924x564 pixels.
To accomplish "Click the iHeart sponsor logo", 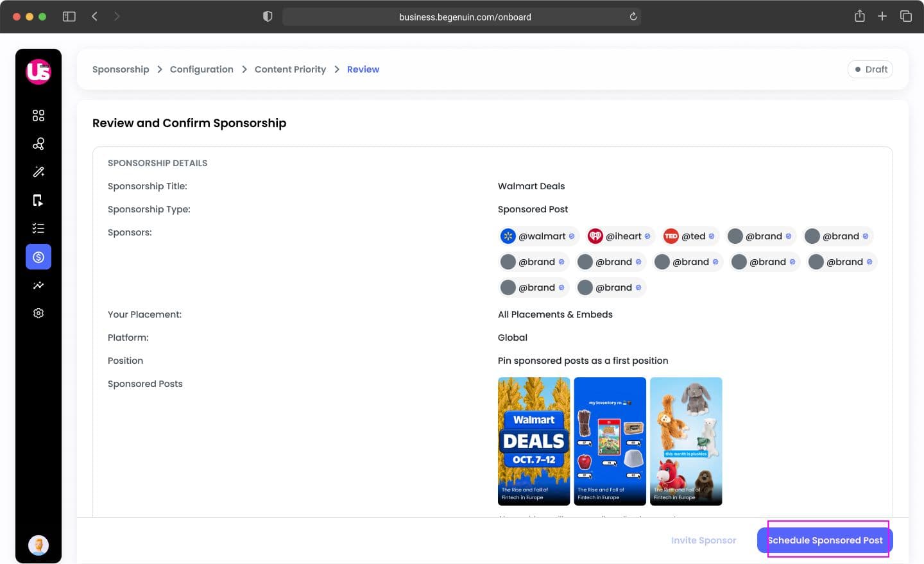I will click(x=595, y=236).
